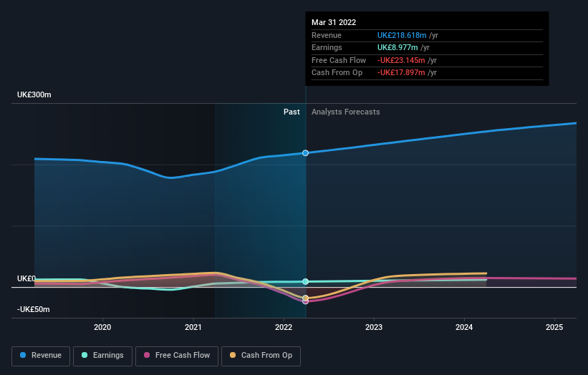Click the UK£218.618m revenue value

click(x=402, y=35)
